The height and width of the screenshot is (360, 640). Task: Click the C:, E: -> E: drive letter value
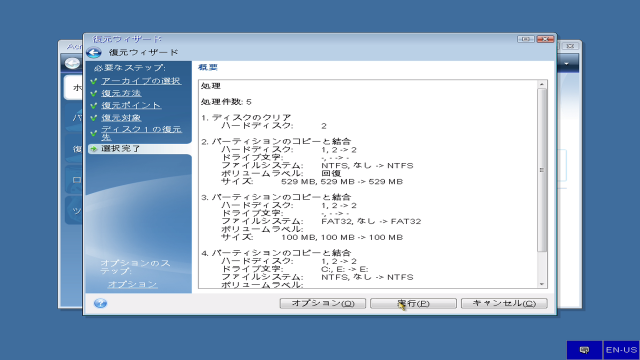coord(345,269)
